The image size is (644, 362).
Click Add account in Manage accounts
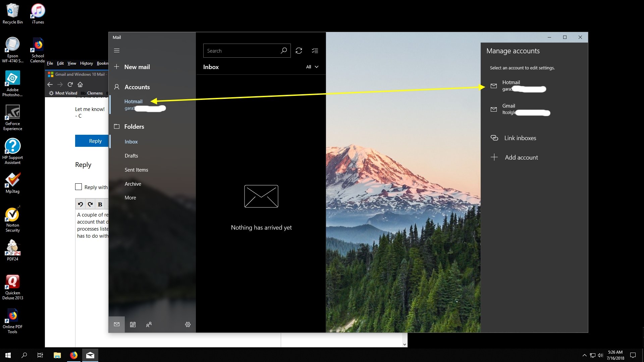pyautogui.click(x=521, y=158)
